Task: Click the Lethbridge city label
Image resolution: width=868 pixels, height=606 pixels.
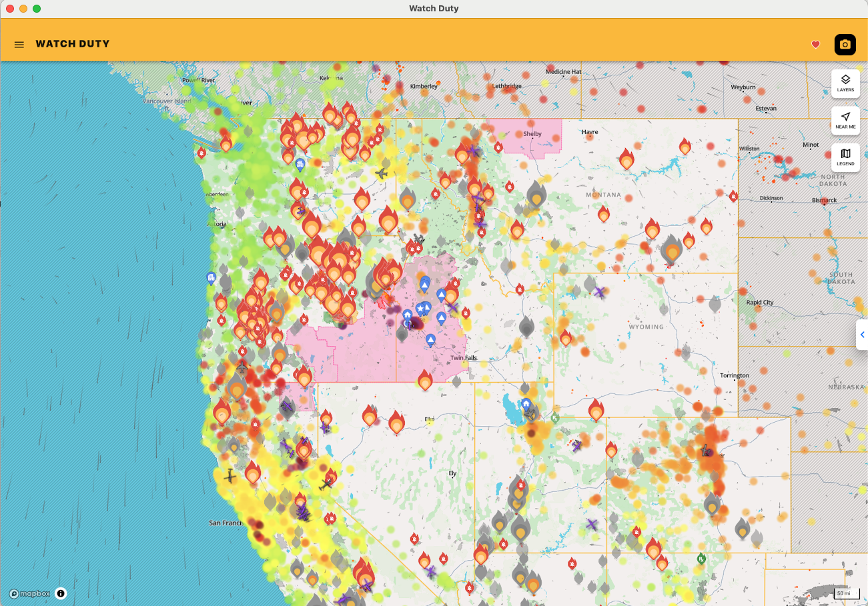Action: (506, 87)
